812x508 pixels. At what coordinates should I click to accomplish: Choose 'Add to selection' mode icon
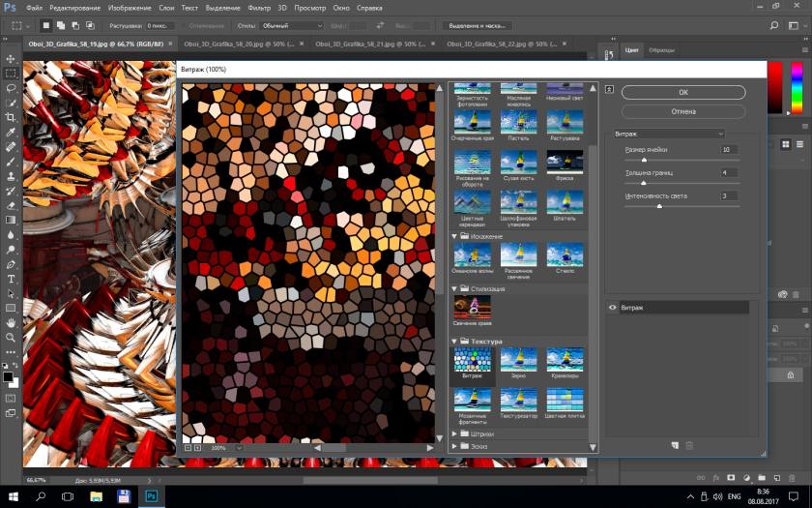[x=61, y=25]
